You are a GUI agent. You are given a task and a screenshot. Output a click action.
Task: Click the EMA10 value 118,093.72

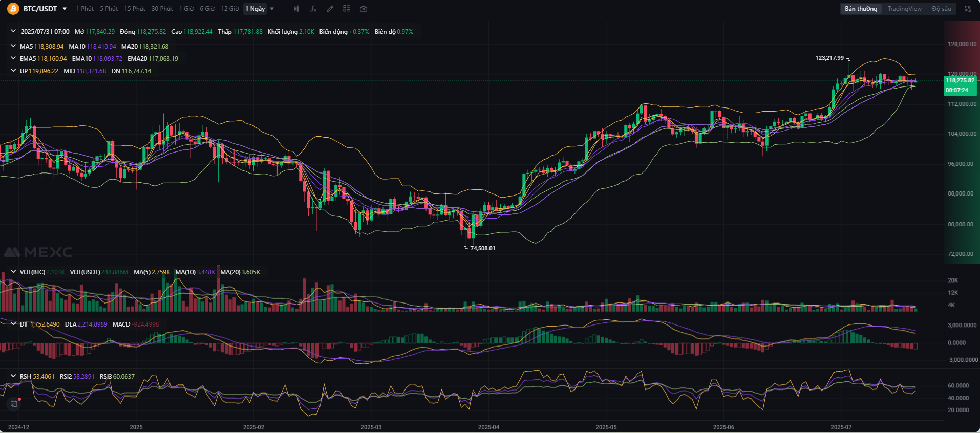[x=108, y=58]
